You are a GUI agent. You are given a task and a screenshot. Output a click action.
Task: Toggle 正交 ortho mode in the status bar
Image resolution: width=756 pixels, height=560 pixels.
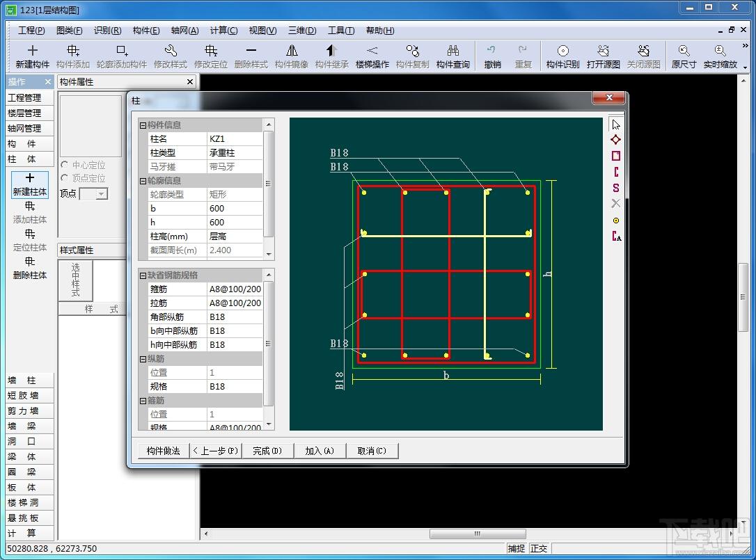pos(539,548)
